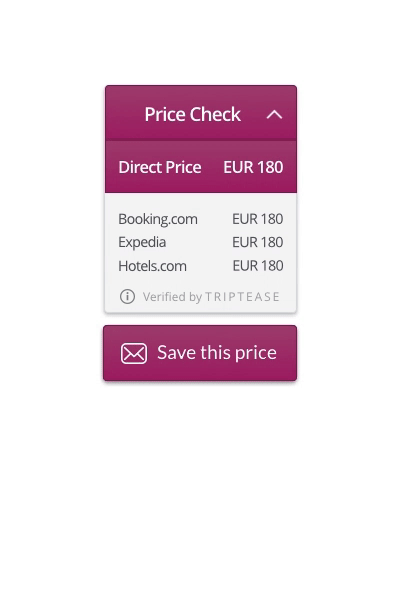
Task: Click the Direct Price EUR 180 amount
Action: click(253, 167)
